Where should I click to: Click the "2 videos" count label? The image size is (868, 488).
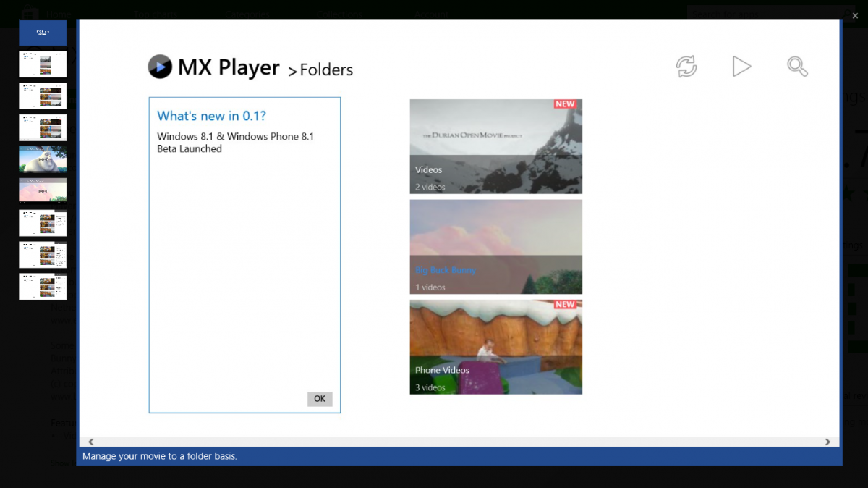point(430,187)
